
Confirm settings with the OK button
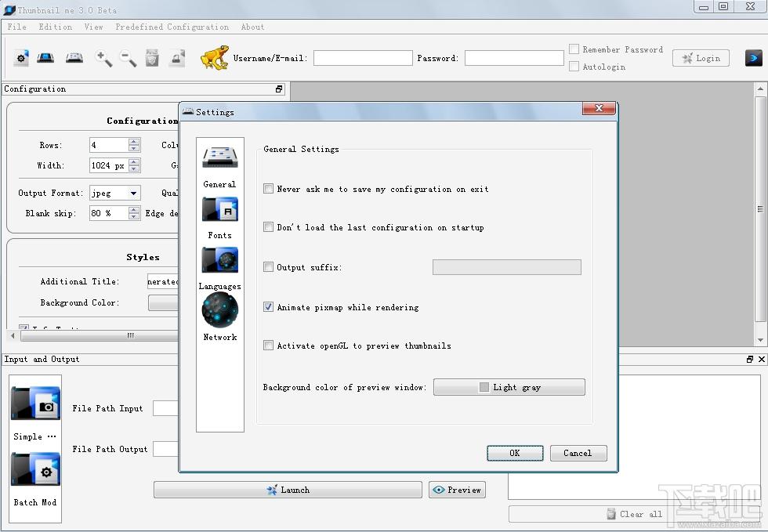pyautogui.click(x=515, y=453)
